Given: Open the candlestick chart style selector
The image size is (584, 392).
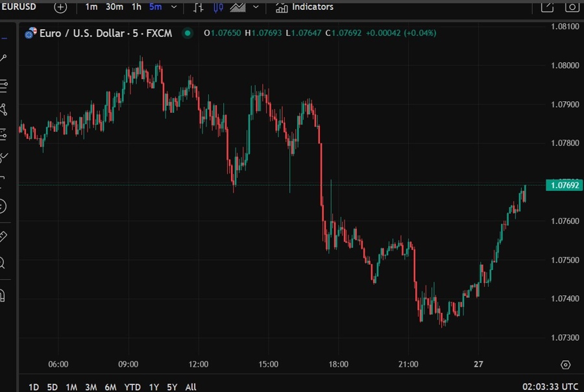Looking at the screenshot, I should (x=218, y=7).
